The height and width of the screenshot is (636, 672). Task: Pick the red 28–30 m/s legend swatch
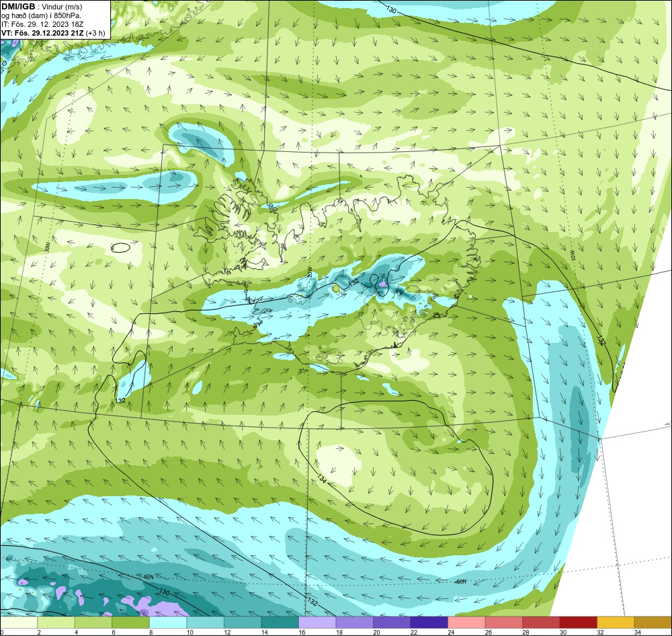[x=541, y=623]
